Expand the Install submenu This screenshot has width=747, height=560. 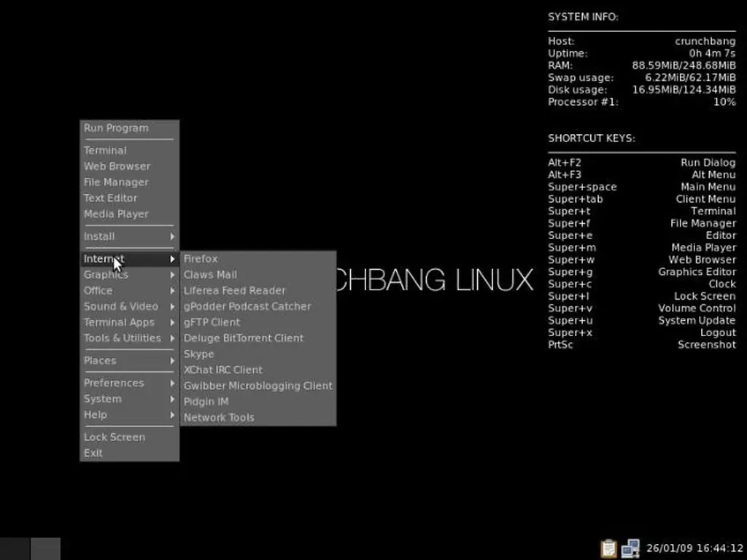(x=129, y=236)
